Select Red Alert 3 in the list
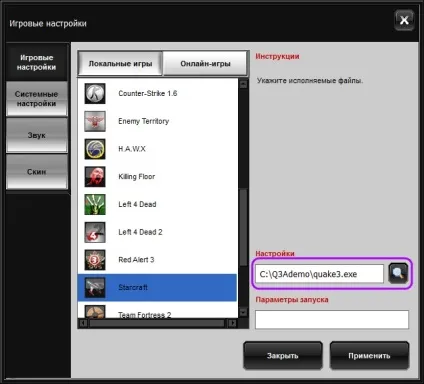 pos(158,260)
